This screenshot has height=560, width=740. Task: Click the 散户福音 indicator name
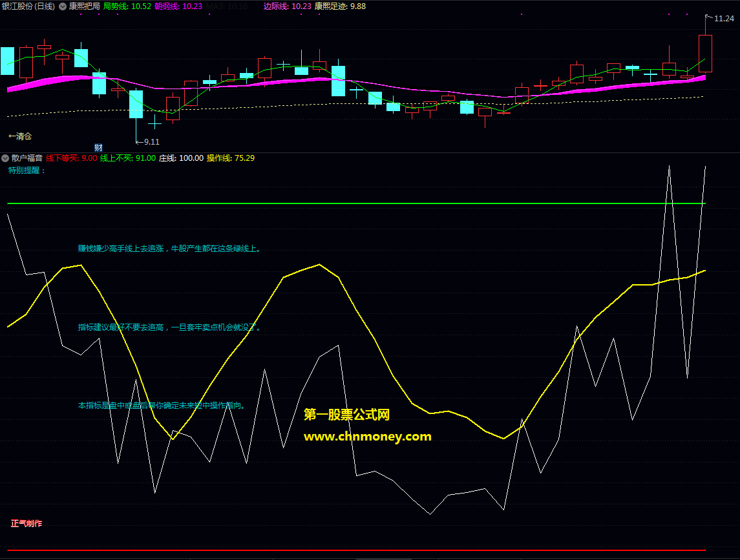(27, 158)
